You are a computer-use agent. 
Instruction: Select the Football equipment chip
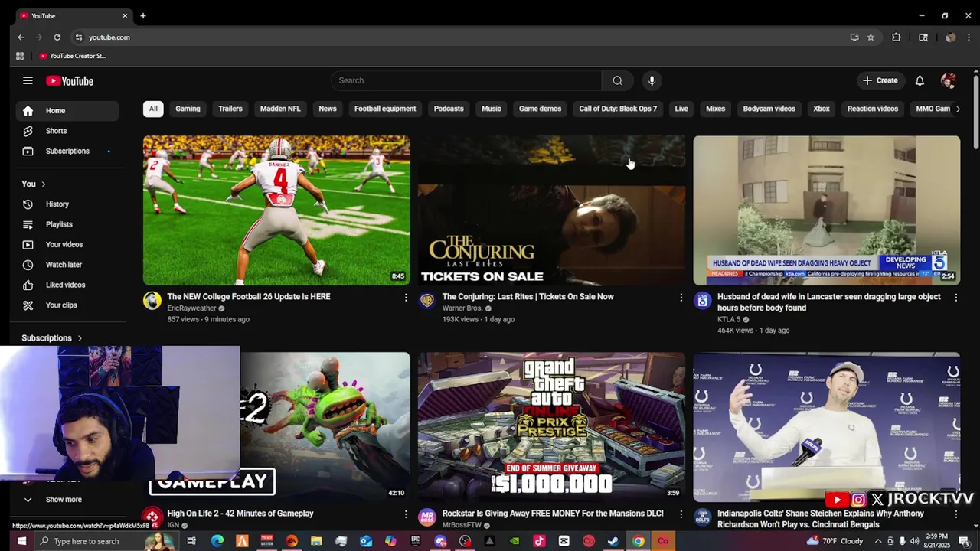385,109
